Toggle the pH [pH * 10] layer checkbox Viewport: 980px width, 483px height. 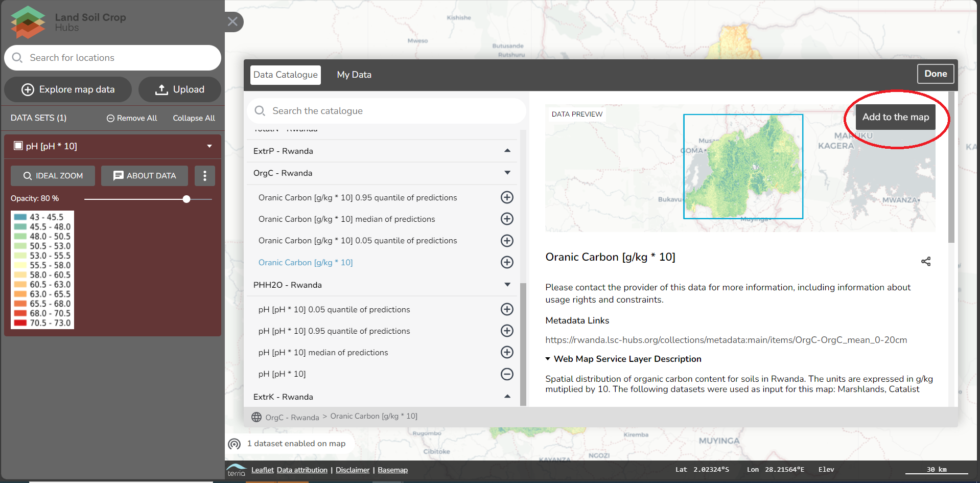[18, 146]
